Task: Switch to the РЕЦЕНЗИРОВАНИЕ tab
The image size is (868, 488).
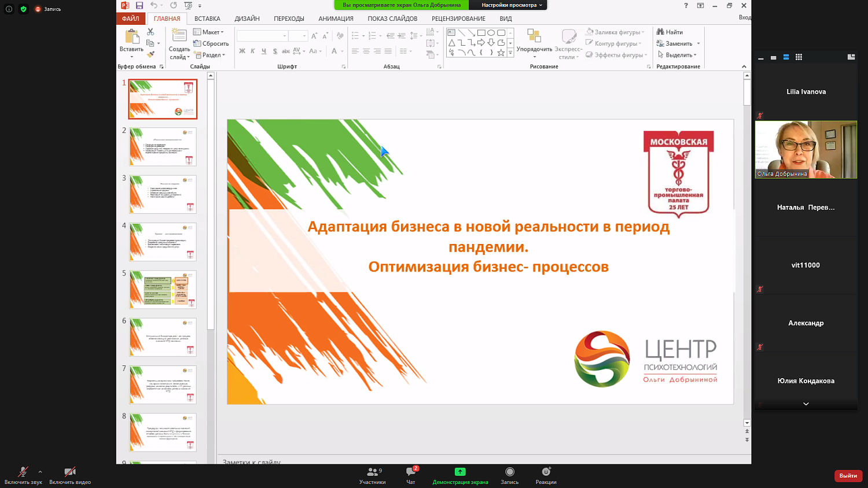Action: pos(458,19)
